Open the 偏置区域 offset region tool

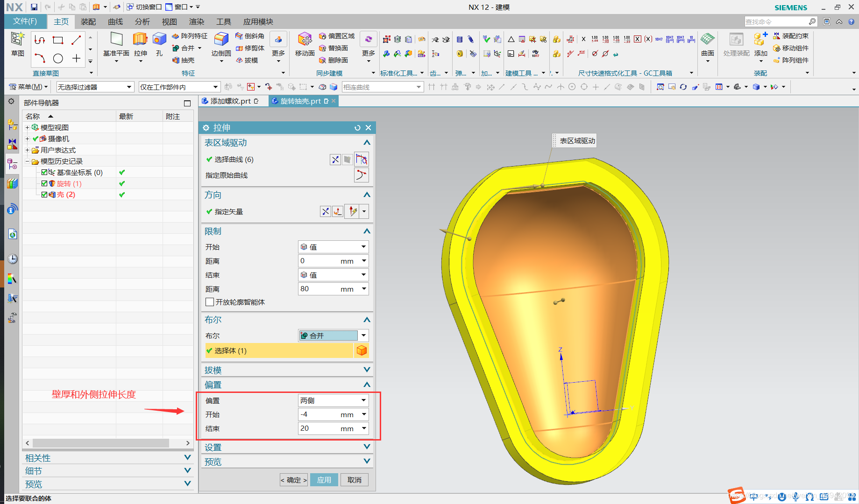click(x=336, y=36)
